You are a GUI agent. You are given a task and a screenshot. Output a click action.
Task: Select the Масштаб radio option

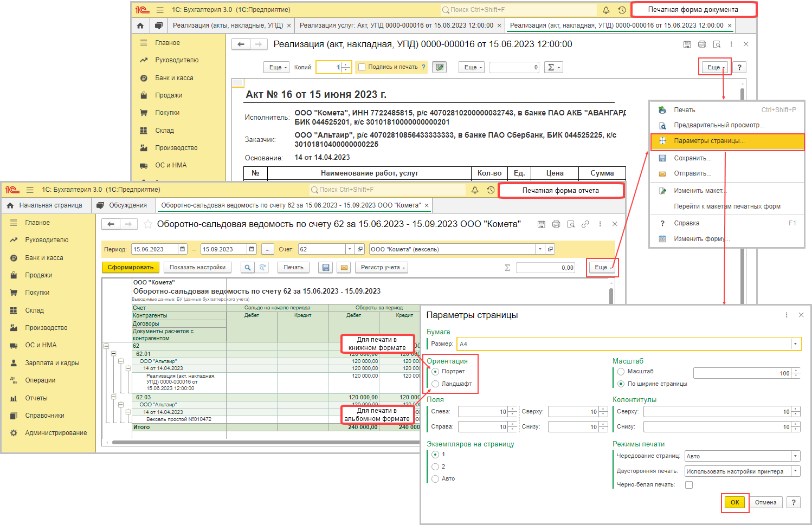point(621,372)
